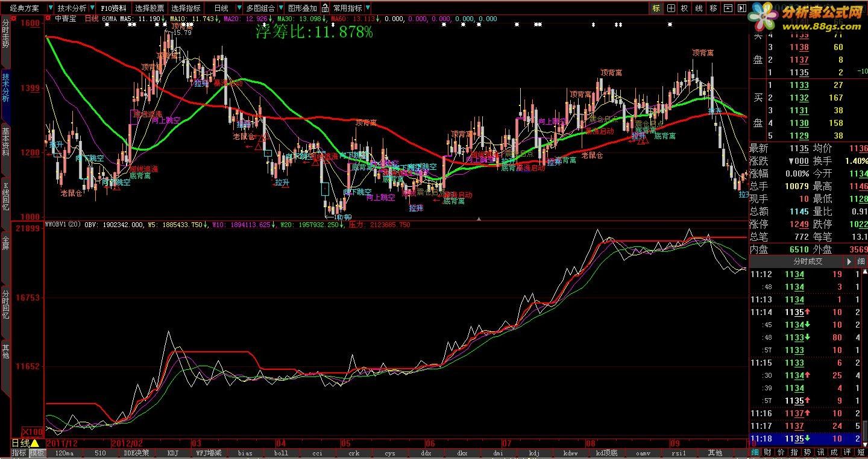Image resolution: width=868 pixels, height=459 pixels.
Task: Switch indicator to cys
Action: 389,453
